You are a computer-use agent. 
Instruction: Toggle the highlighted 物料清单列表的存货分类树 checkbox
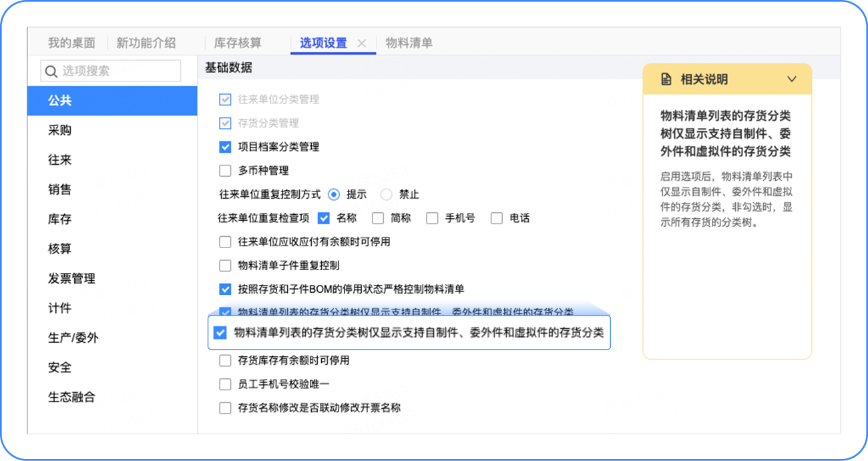point(220,332)
